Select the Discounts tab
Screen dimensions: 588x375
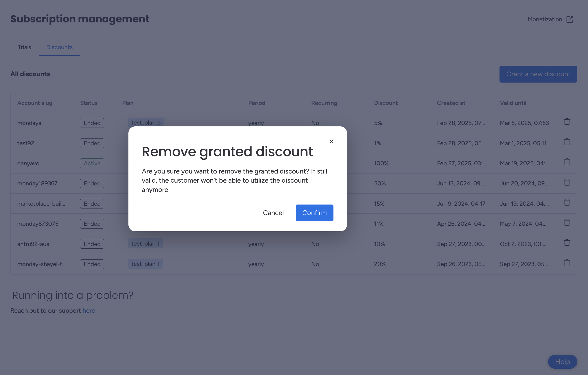pyautogui.click(x=59, y=47)
